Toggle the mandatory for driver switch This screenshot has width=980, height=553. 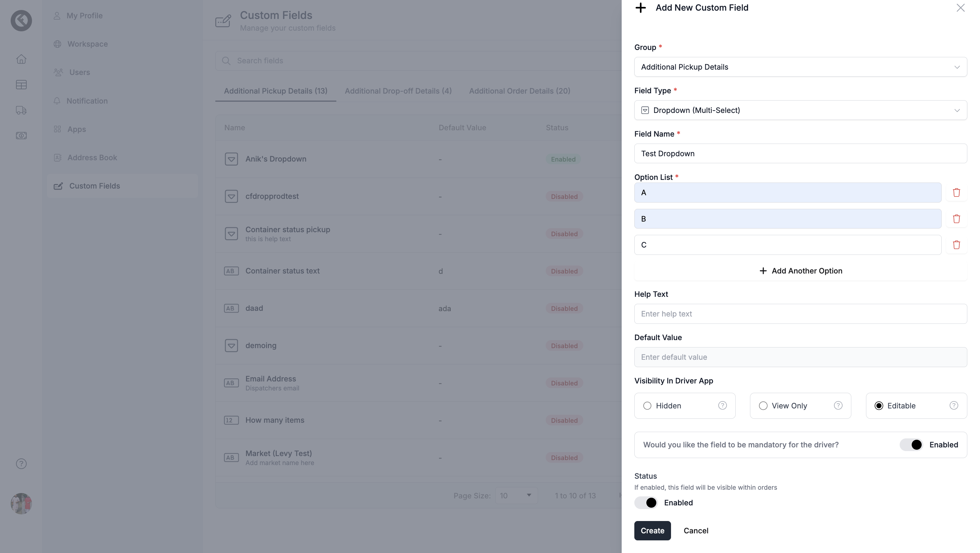pos(911,445)
